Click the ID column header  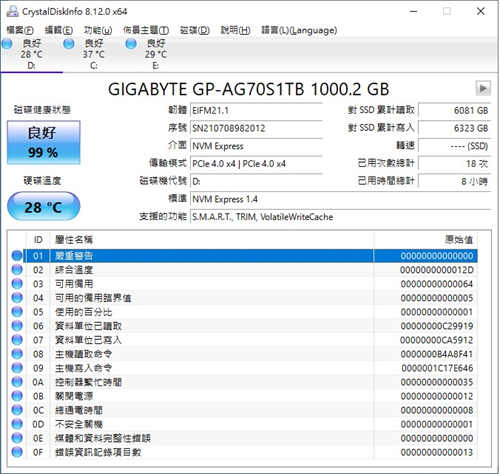point(38,239)
